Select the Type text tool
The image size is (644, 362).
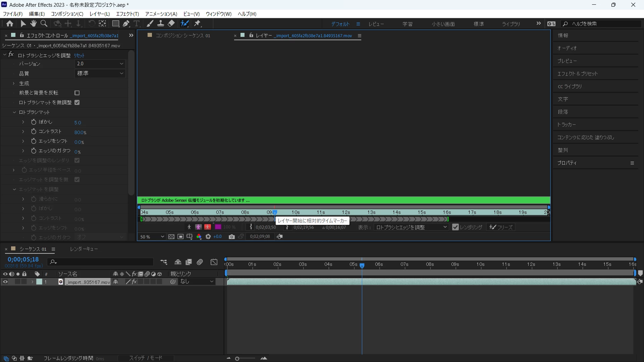point(137,23)
